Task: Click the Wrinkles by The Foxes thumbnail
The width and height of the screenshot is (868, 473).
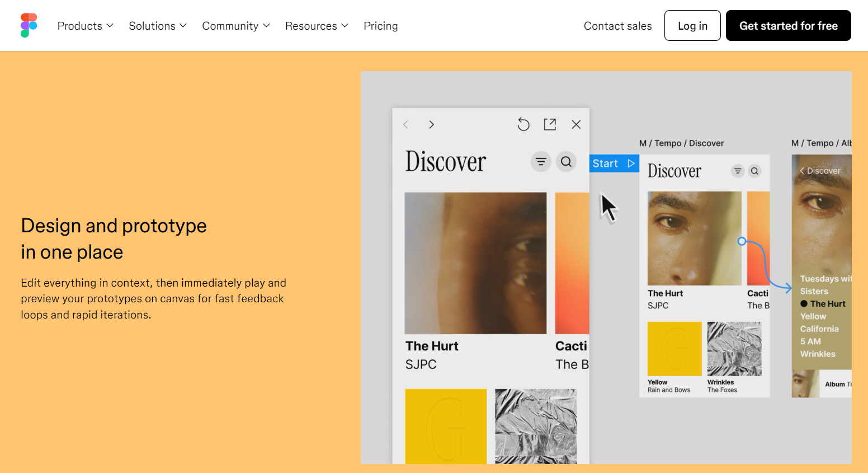Action: [x=734, y=348]
